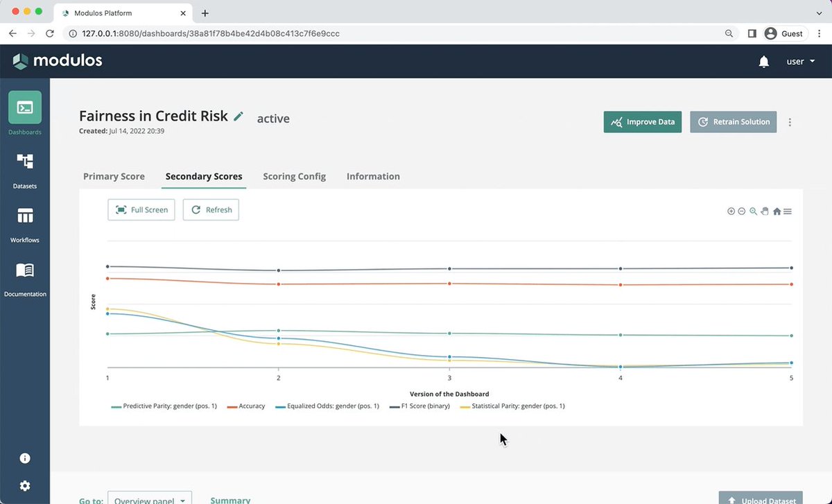Click the modulos logo
The height and width of the screenshot is (504, 832).
coord(58,61)
